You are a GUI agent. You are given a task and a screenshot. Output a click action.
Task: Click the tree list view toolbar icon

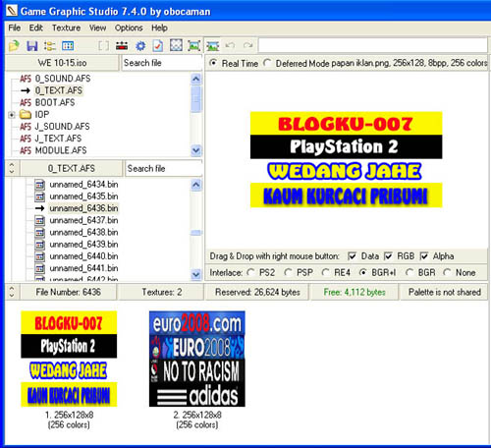(x=50, y=46)
